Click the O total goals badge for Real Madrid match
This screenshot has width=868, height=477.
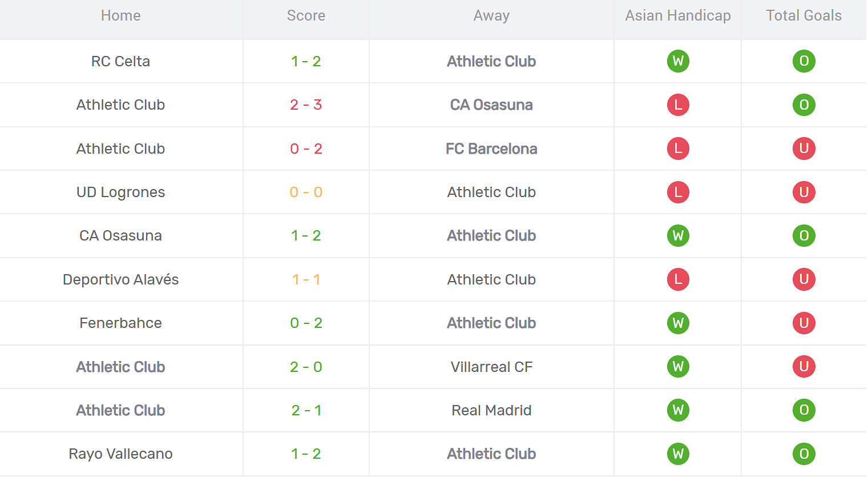pyautogui.click(x=804, y=410)
